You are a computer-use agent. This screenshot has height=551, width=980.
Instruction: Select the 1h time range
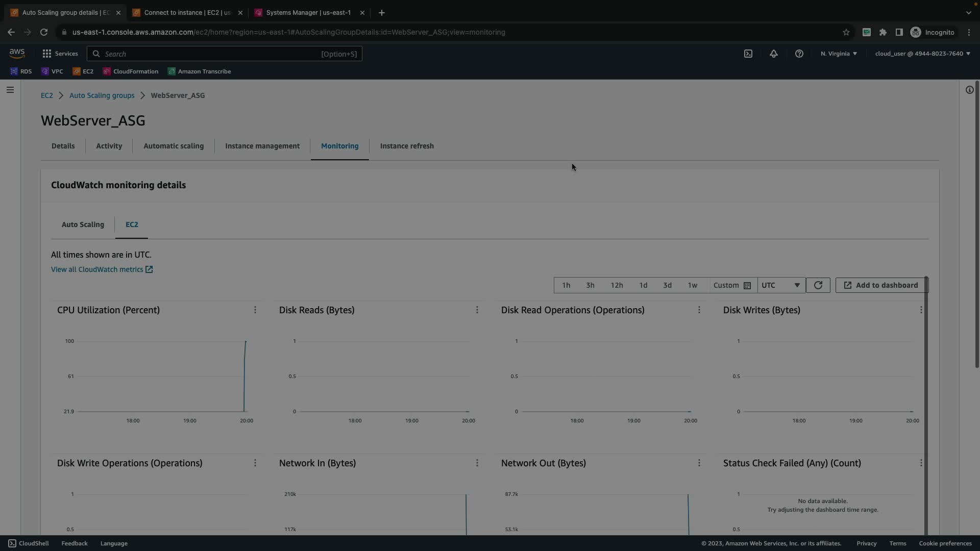click(x=566, y=285)
